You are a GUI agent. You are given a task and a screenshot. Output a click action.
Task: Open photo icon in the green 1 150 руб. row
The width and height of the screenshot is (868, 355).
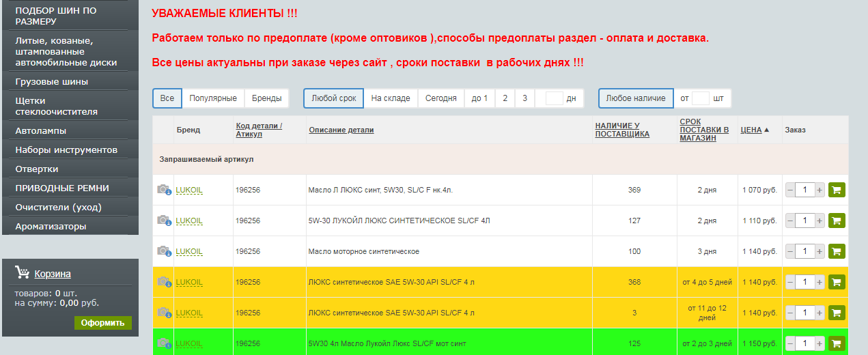[x=164, y=343]
